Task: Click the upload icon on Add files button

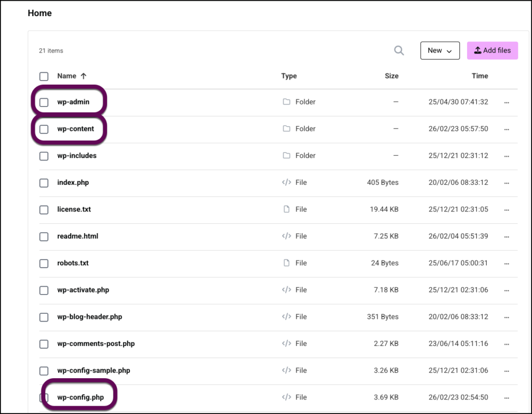Action: click(x=477, y=50)
